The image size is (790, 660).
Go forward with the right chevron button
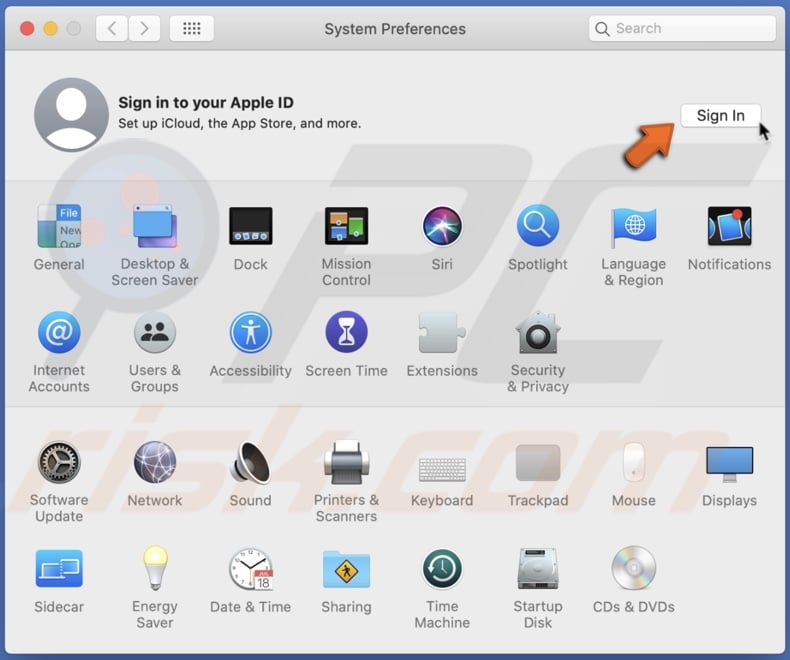tap(145, 28)
